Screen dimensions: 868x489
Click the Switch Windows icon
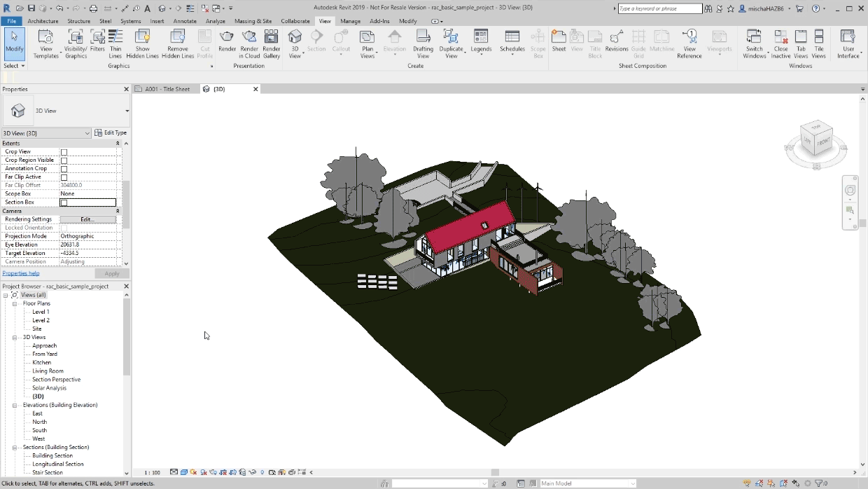tap(755, 43)
